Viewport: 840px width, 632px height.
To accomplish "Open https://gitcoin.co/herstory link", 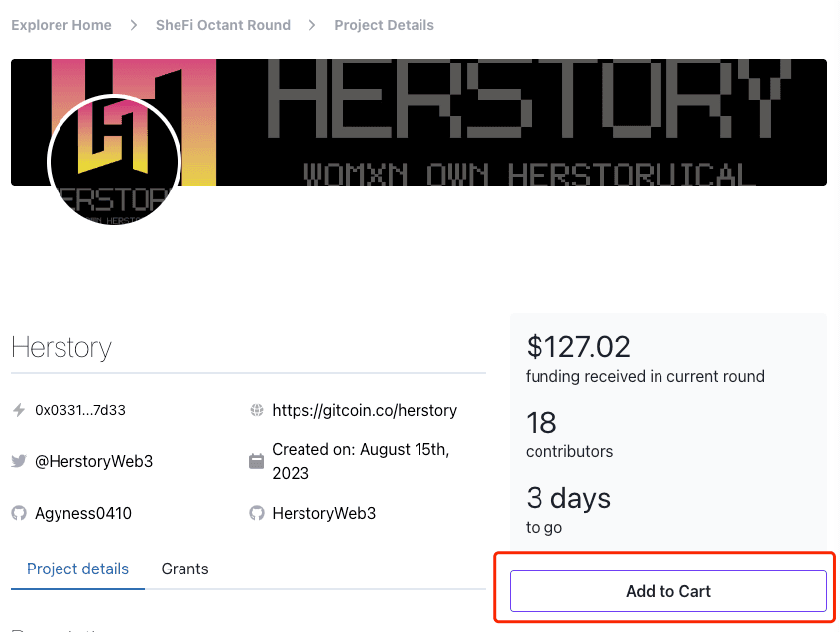I will (364, 410).
